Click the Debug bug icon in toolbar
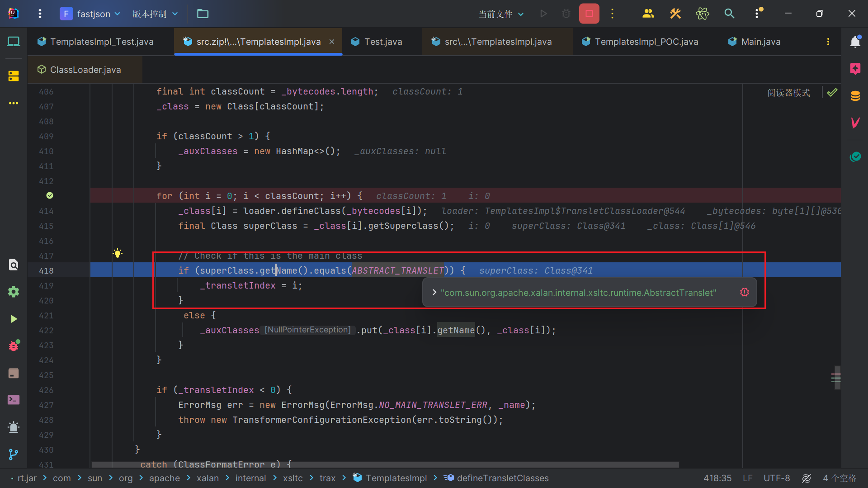Image resolution: width=868 pixels, height=488 pixels. click(x=566, y=14)
